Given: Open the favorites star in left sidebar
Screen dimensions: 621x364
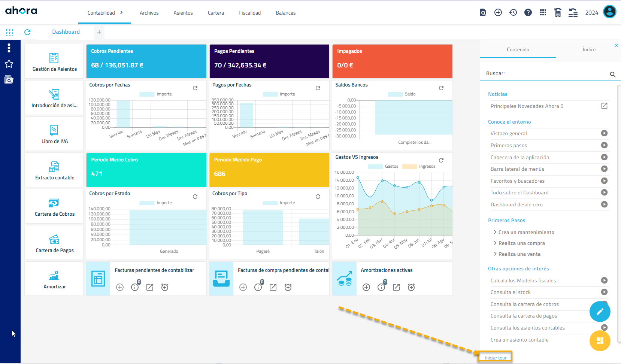Looking at the screenshot, I should pyautogui.click(x=9, y=64).
